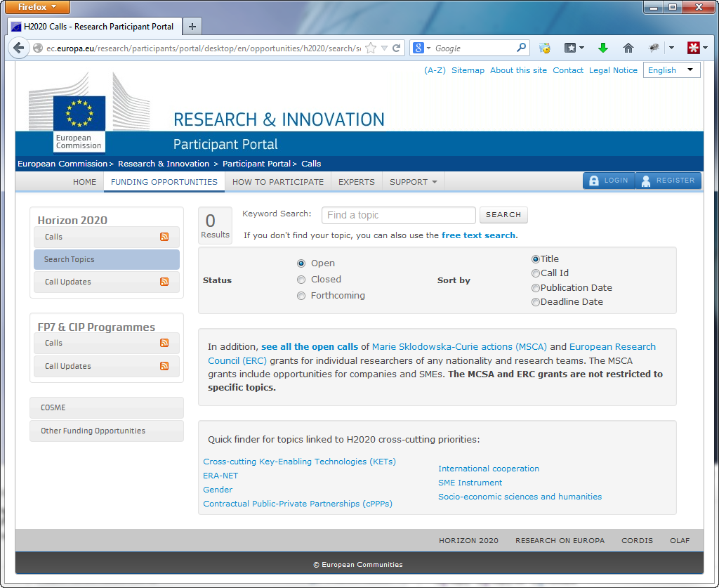Image resolution: width=719 pixels, height=588 pixels.
Task: Open the bookmarks menu toolbar icon
Action: point(570,48)
